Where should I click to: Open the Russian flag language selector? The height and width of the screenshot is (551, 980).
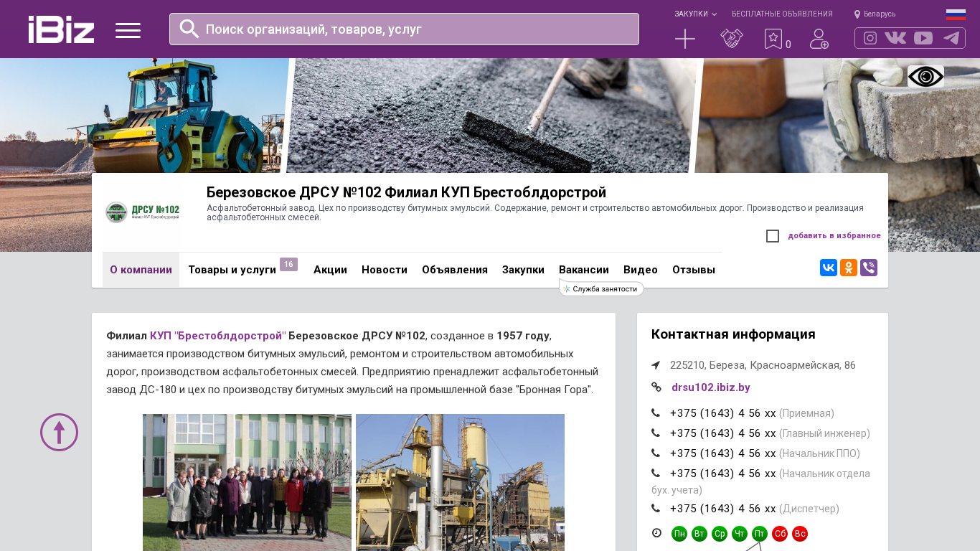956,14
